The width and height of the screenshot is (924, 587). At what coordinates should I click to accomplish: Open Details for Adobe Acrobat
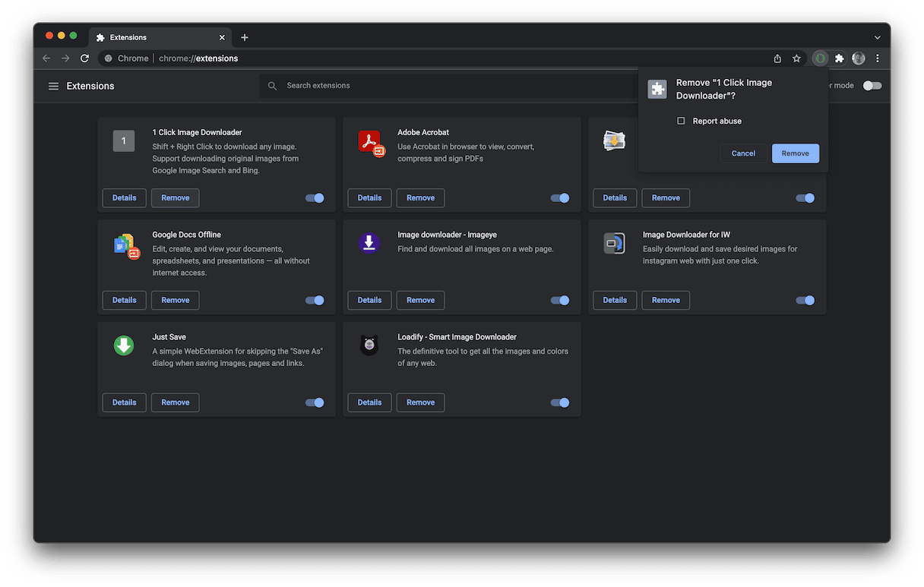[x=370, y=198]
